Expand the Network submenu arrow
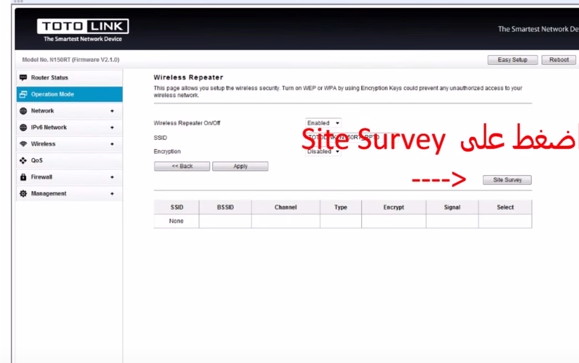The height and width of the screenshot is (363, 579). (x=112, y=111)
